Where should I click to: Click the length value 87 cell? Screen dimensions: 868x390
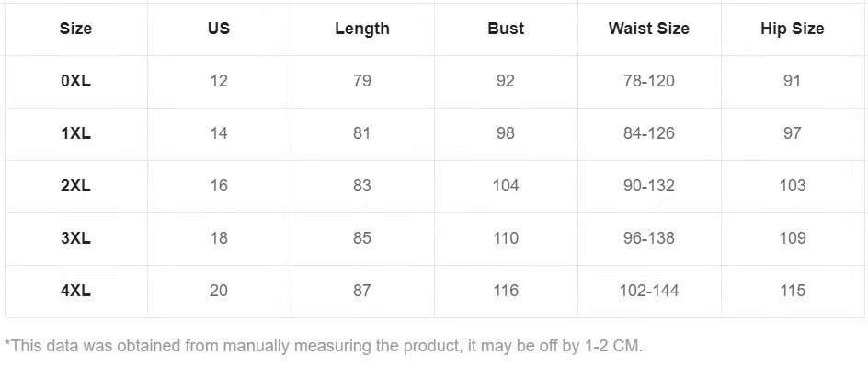pyautogui.click(x=362, y=291)
